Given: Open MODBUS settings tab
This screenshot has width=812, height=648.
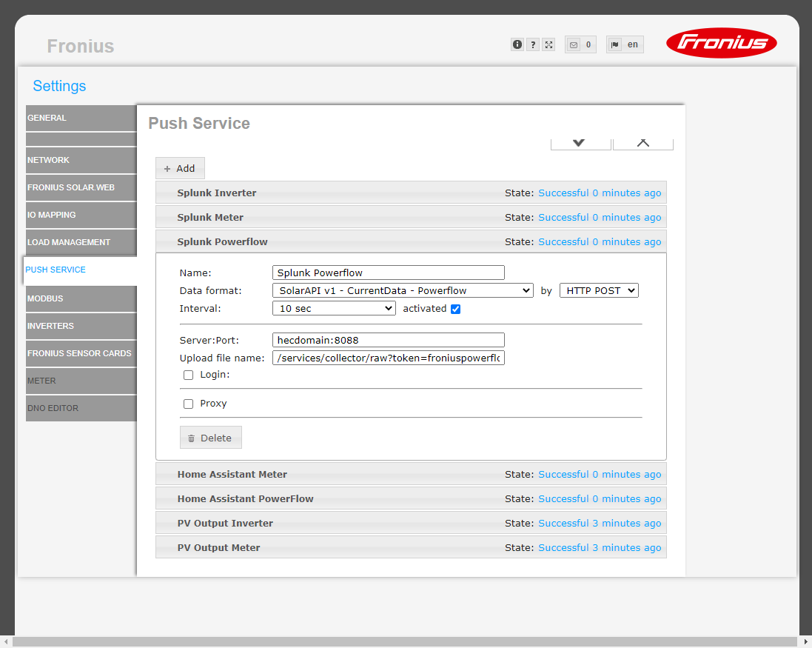Looking at the screenshot, I should 81,299.
